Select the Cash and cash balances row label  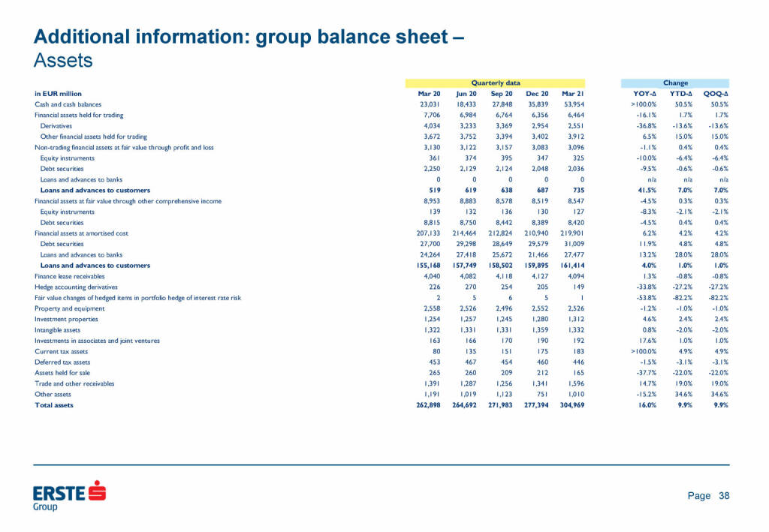coord(68,104)
